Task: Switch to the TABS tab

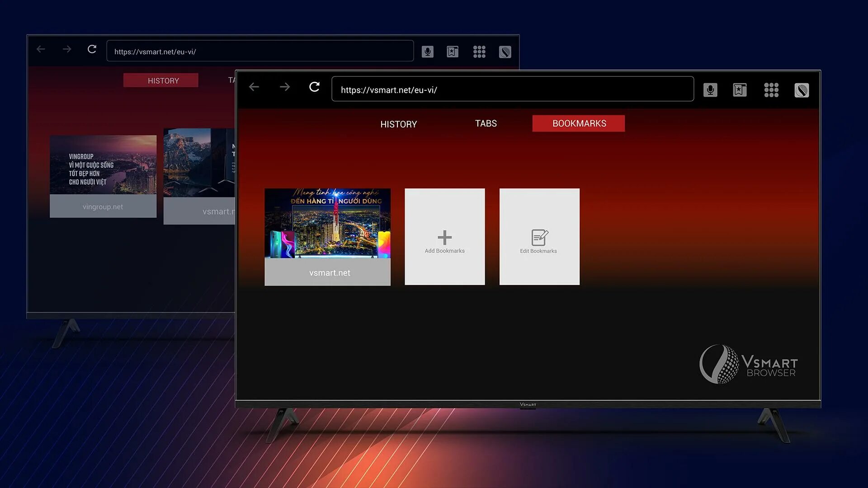Action: pos(486,123)
